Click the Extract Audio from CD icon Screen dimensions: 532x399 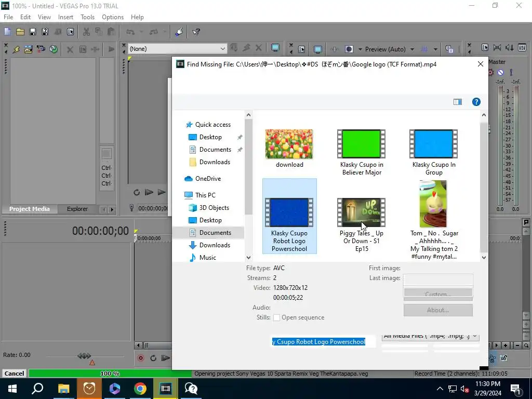(54, 49)
